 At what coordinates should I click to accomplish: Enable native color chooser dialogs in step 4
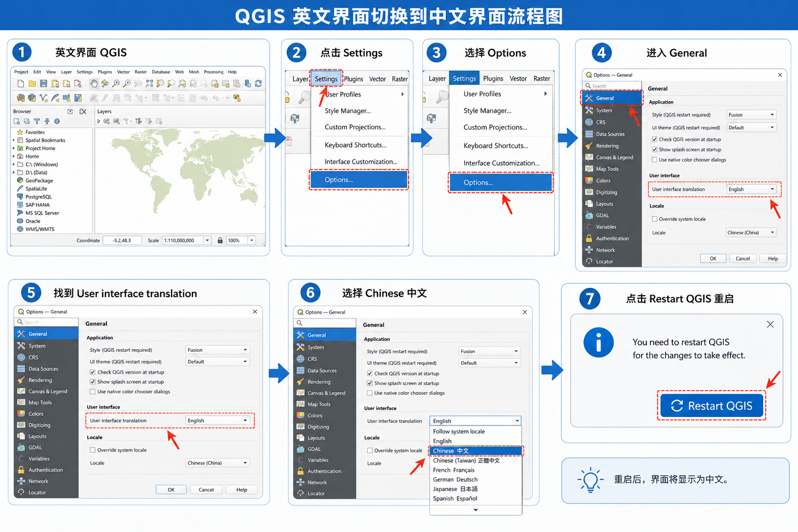pyautogui.click(x=655, y=160)
